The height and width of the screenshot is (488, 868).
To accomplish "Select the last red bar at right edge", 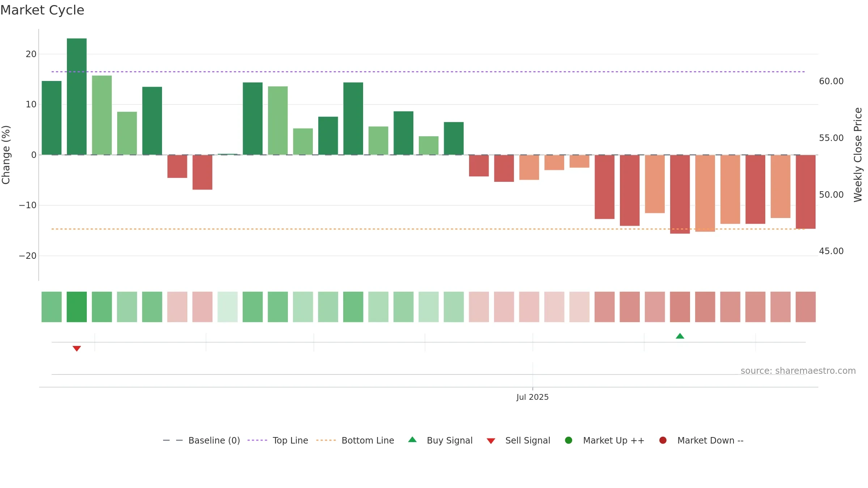I will click(x=805, y=192).
